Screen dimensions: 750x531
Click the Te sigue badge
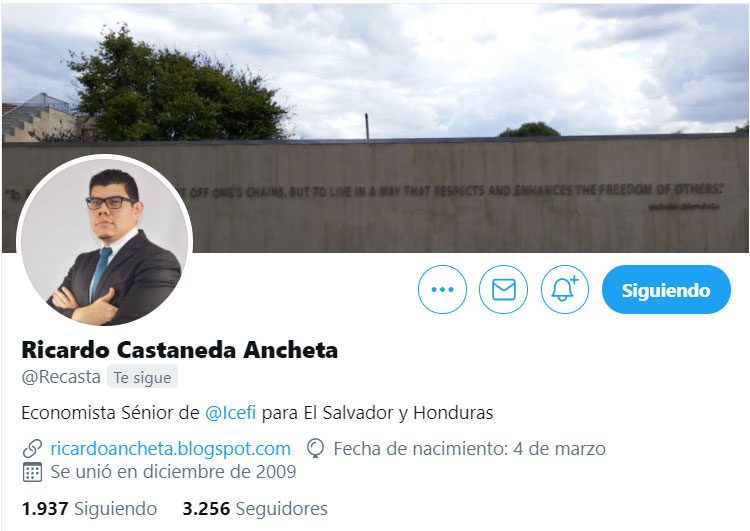click(x=142, y=377)
